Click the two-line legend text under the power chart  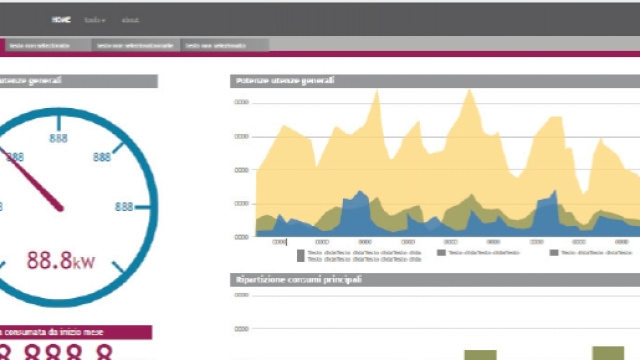coord(364,256)
